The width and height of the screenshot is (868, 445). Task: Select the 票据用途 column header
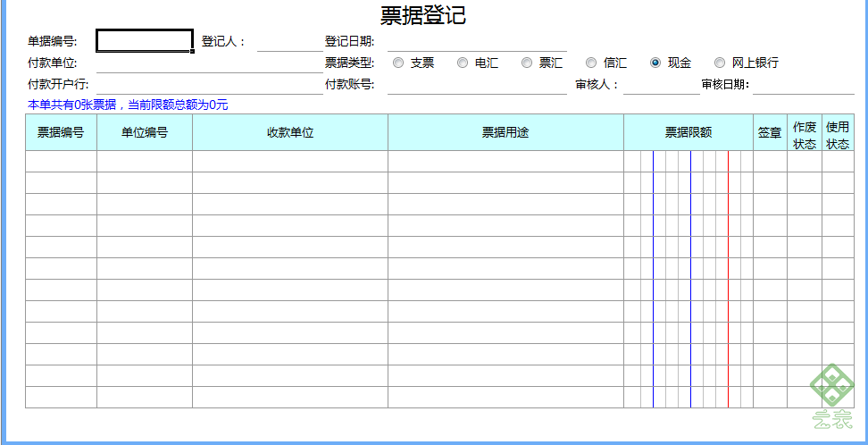pos(506,132)
